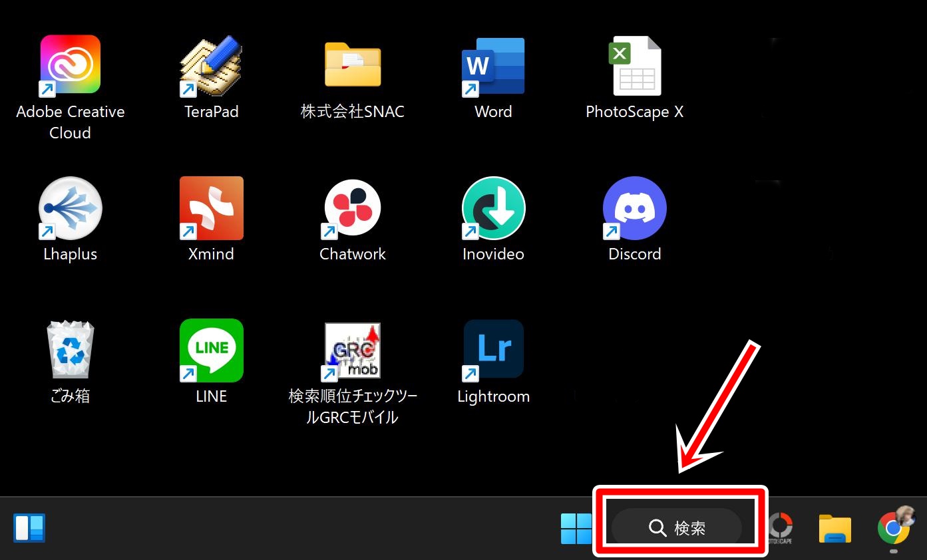This screenshot has height=560, width=927.
Task: Open 検索順位チェックツールGRCモバイル
Action: [x=352, y=350]
